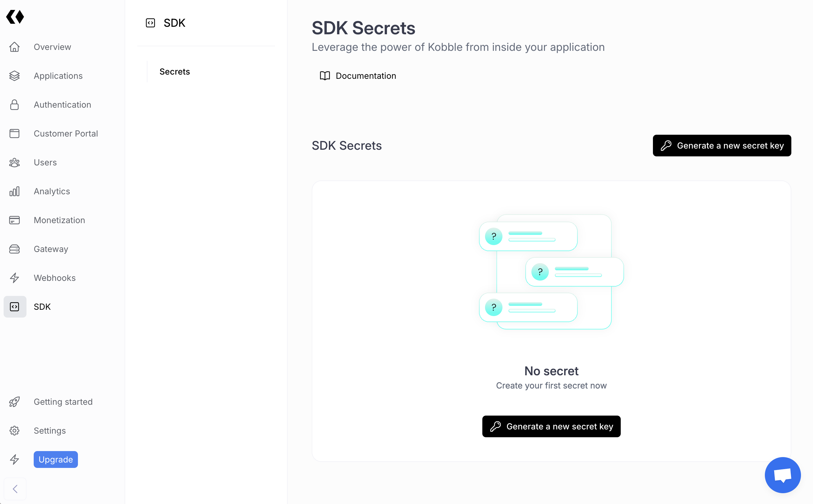Select the Gateway server icon

pos(15,249)
